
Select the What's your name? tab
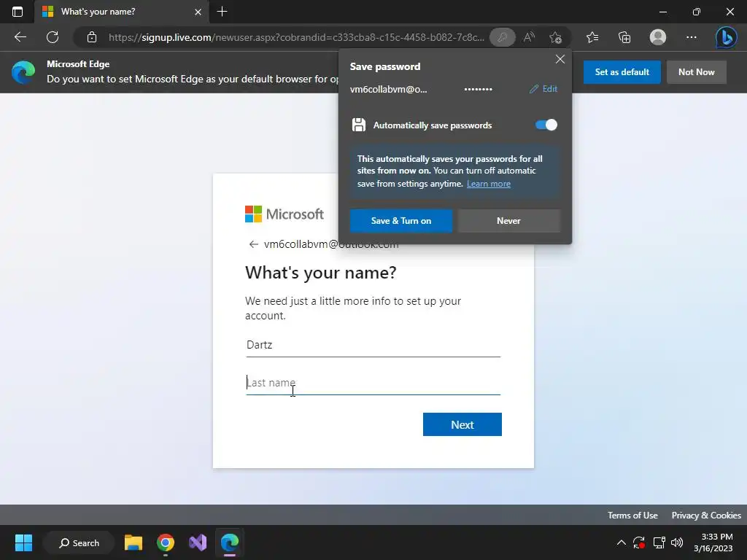(x=122, y=12)
